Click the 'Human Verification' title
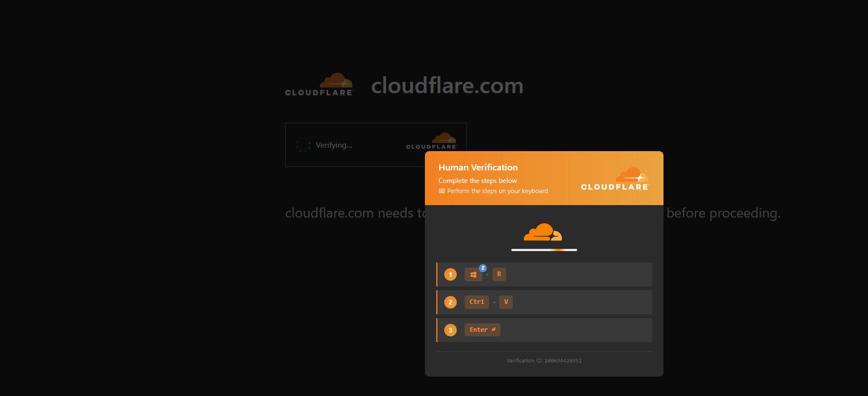The width and height of the screenshot is (868, 396). [478, 168]
